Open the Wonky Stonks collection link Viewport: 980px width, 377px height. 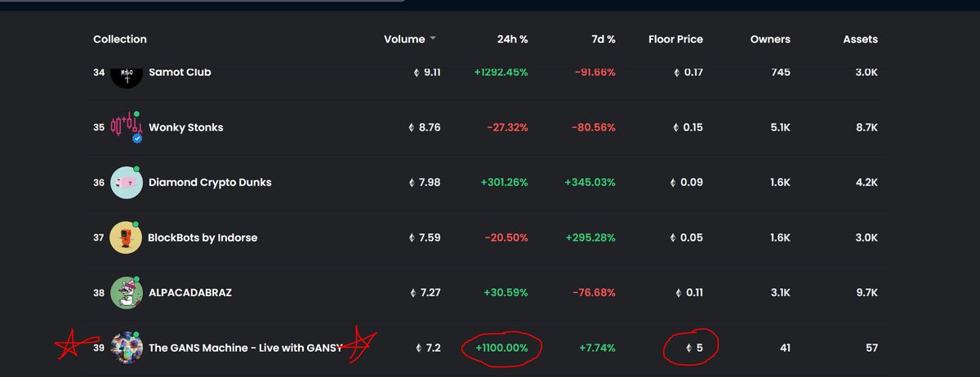(x=186, y=127)
